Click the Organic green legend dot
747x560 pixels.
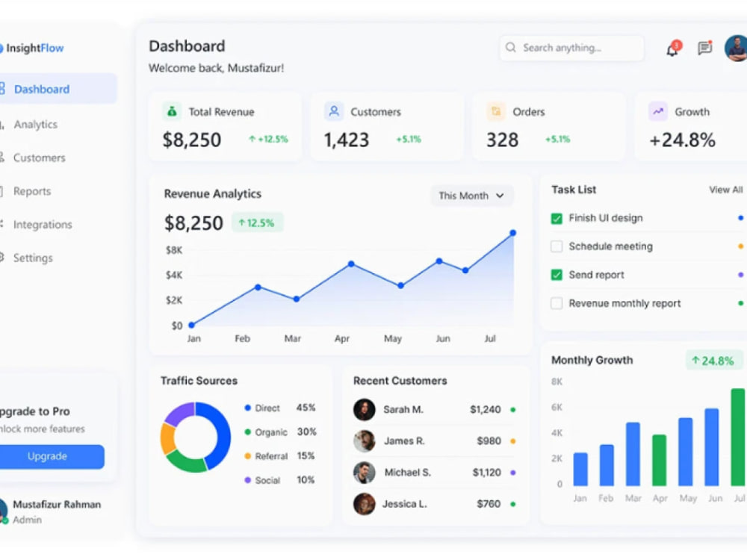pyautogui.click(x=248, y=432)
